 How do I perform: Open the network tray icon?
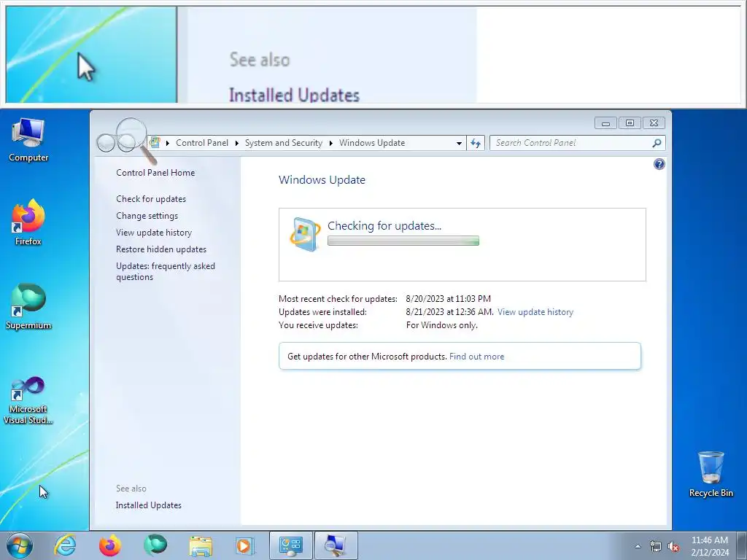(656, 546)
